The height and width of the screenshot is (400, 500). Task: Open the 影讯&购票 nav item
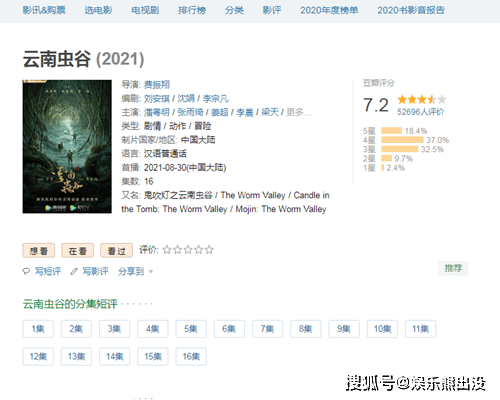pos(44,10)
